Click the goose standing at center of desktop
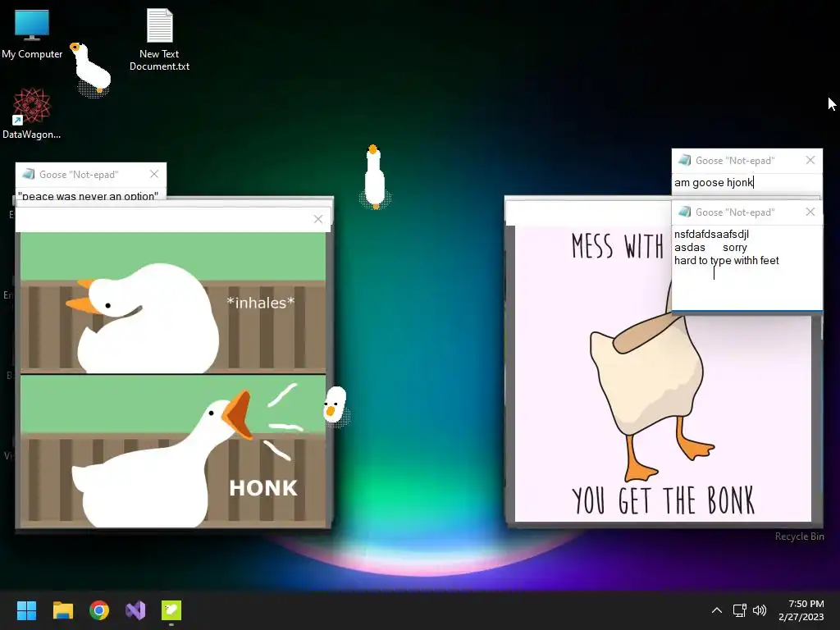Screen dimensions: 840x630 (x=374, y=177)
